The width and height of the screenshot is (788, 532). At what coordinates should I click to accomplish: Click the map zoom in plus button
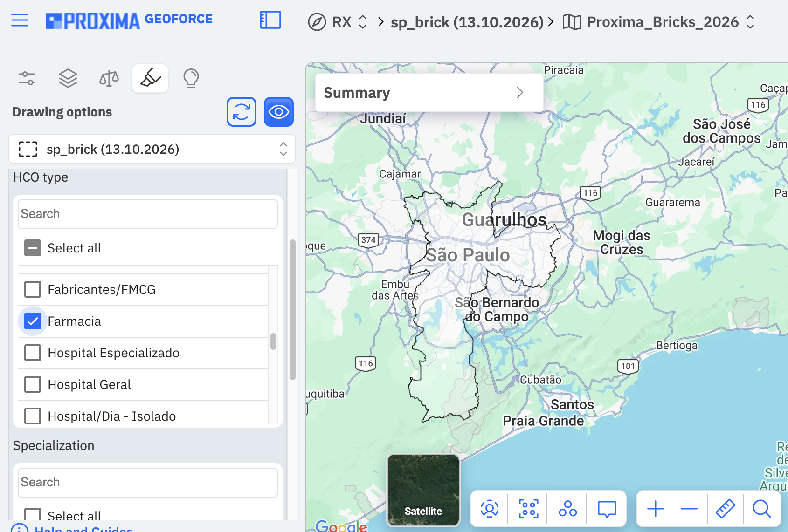pos(656,509)
